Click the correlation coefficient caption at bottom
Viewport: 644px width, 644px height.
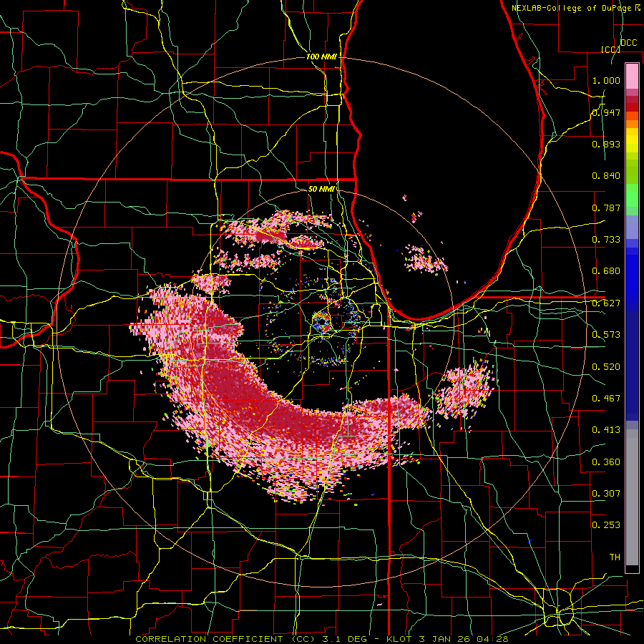[x=322, y=639]
